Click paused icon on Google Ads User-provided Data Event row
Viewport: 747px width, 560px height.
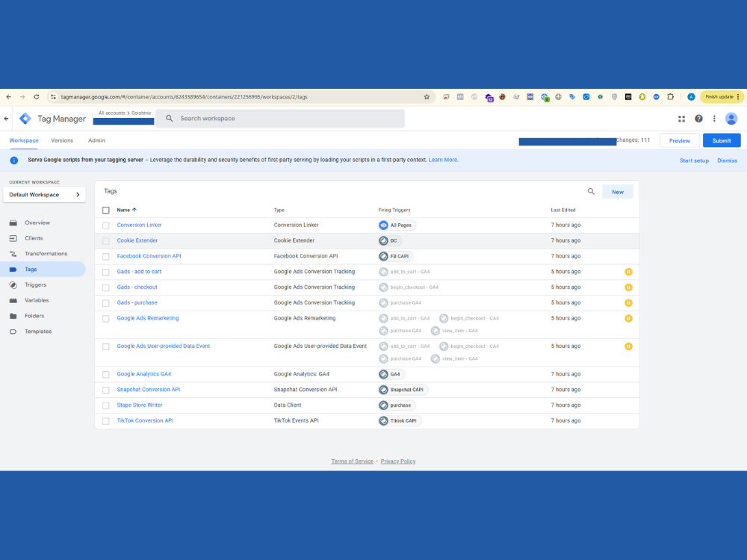pos(628,346)
